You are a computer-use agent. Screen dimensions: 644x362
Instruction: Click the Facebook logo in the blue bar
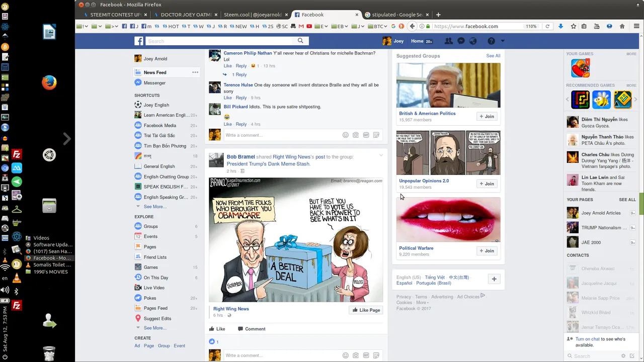139,41
